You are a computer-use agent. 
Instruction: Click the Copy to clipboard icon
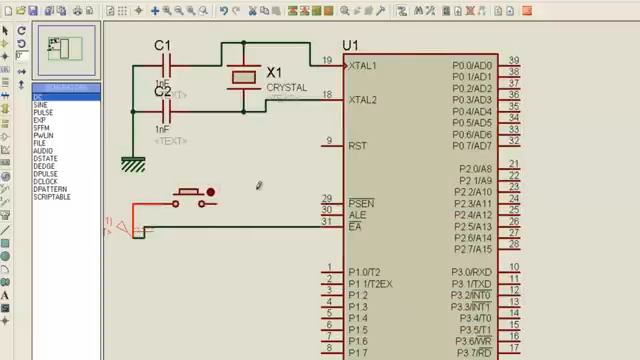(x=264, y=11)
